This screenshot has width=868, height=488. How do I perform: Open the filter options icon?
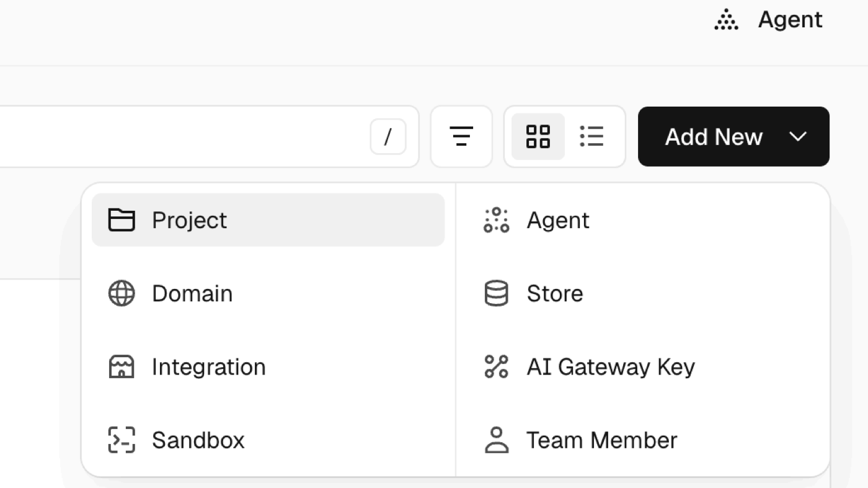pyautogui.click(x=461, y=136)
